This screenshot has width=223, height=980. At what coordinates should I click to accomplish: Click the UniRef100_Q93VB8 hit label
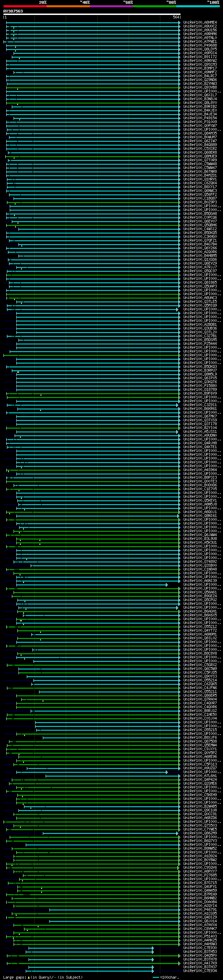click(200, 88)
